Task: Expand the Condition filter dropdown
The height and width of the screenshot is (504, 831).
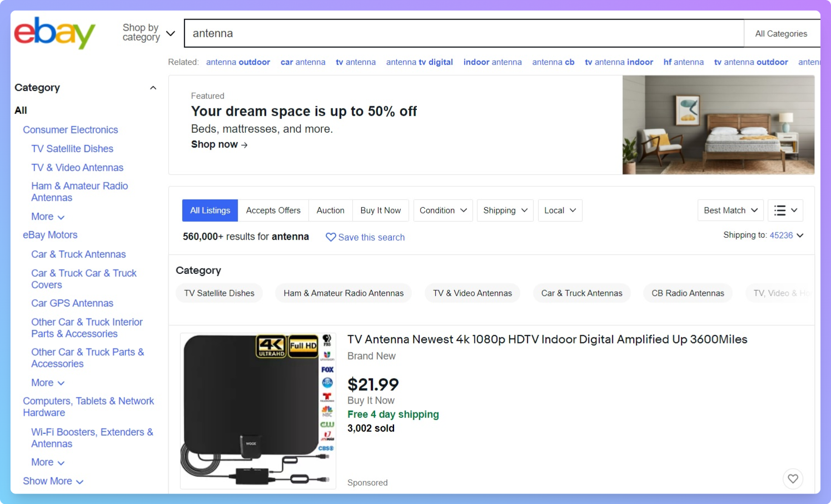Action: [x=443, y=211]
